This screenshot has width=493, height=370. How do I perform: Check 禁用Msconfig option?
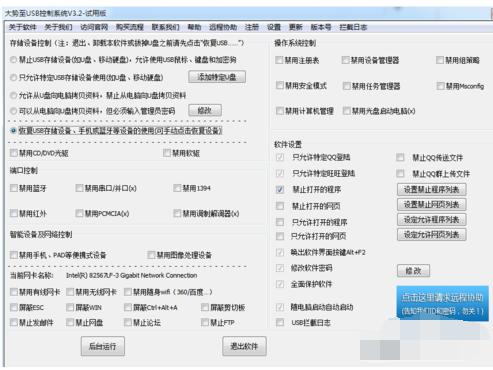[x=440, y=86]
